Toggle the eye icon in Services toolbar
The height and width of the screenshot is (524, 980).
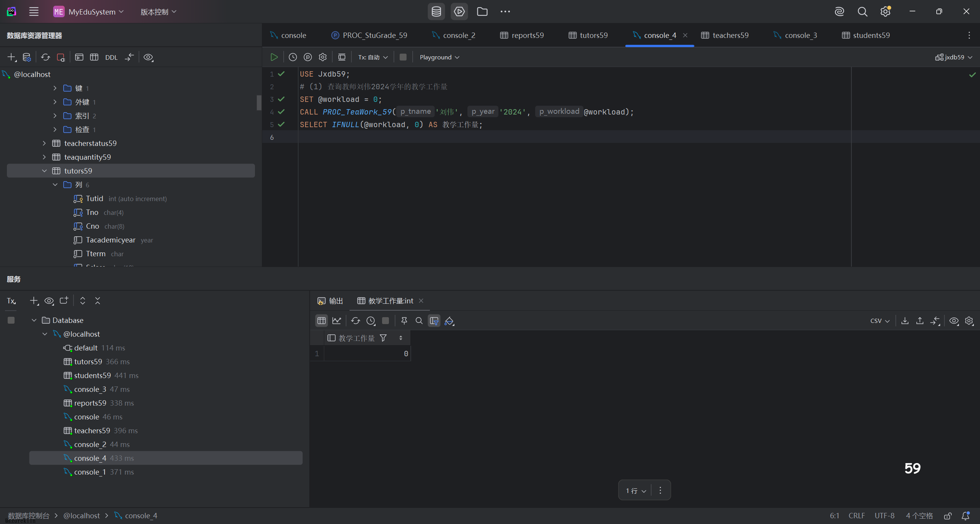pos(49,301)
